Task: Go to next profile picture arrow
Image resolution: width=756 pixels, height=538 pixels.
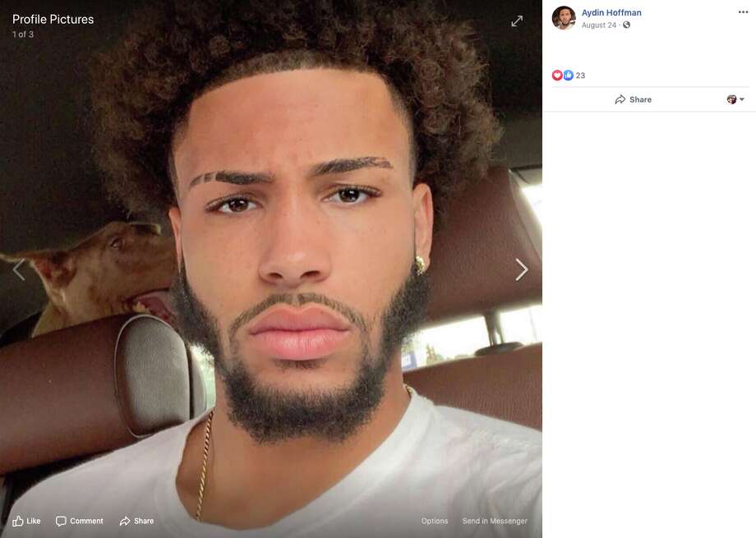Action: (x=522, y=269)
